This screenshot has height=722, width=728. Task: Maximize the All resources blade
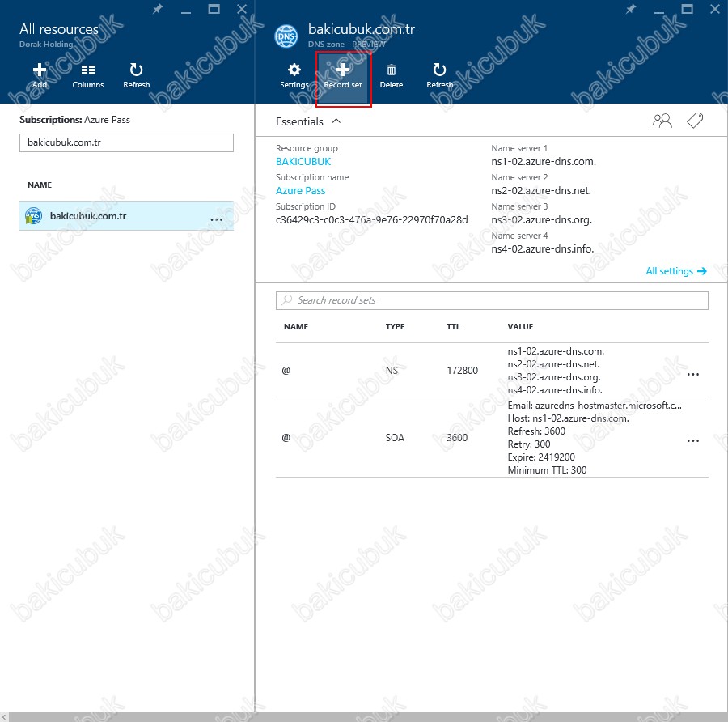tap(214, 9)
